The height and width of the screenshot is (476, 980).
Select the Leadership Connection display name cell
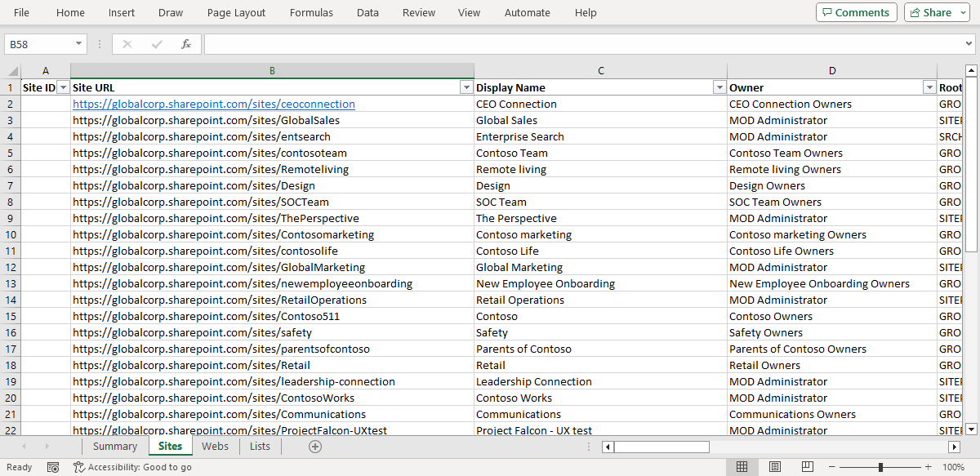click(600, 381)
